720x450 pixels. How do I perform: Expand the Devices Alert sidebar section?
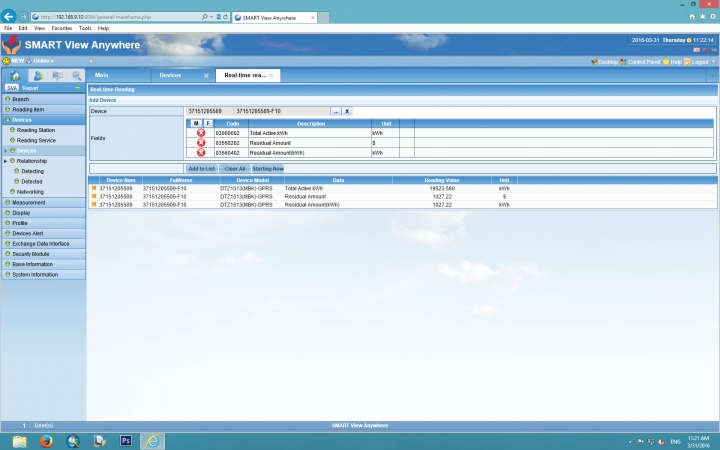pos(44,233)
